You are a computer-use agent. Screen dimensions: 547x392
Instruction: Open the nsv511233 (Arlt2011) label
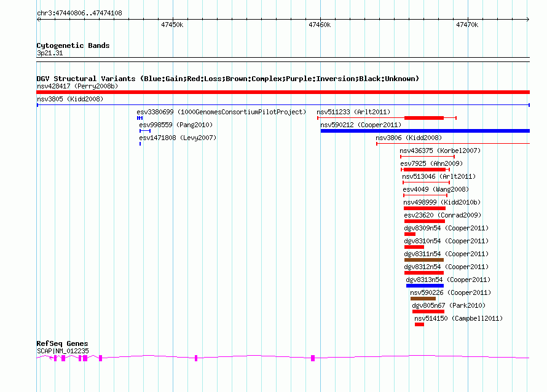pos(353,112)
